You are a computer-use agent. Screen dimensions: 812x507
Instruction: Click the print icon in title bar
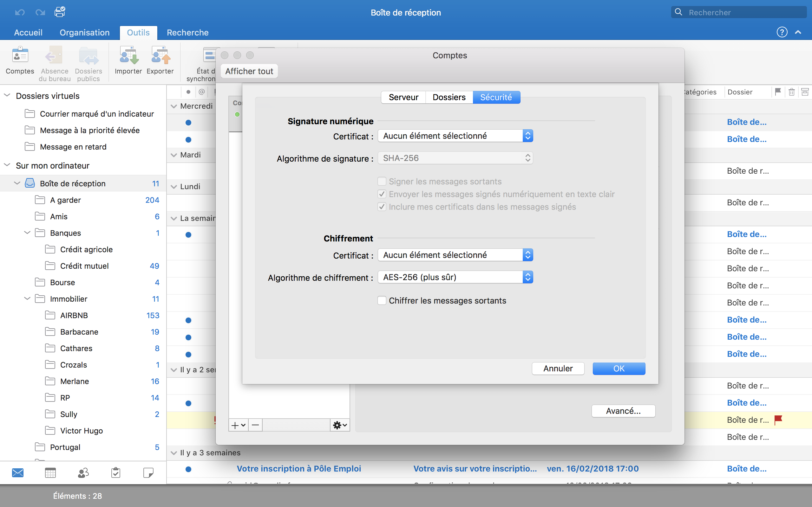[x=60, y=12]
